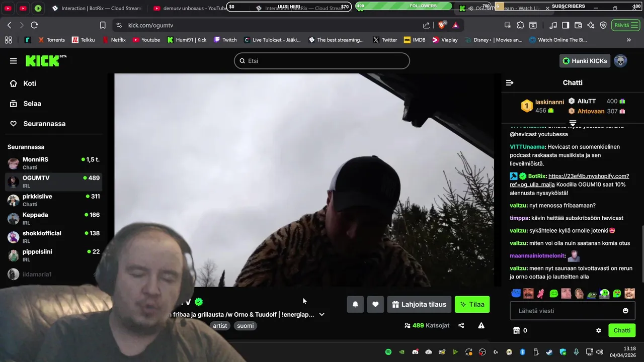644x362 pixels.
Task: Open the channel shop icon
Action: click(516, 330)
